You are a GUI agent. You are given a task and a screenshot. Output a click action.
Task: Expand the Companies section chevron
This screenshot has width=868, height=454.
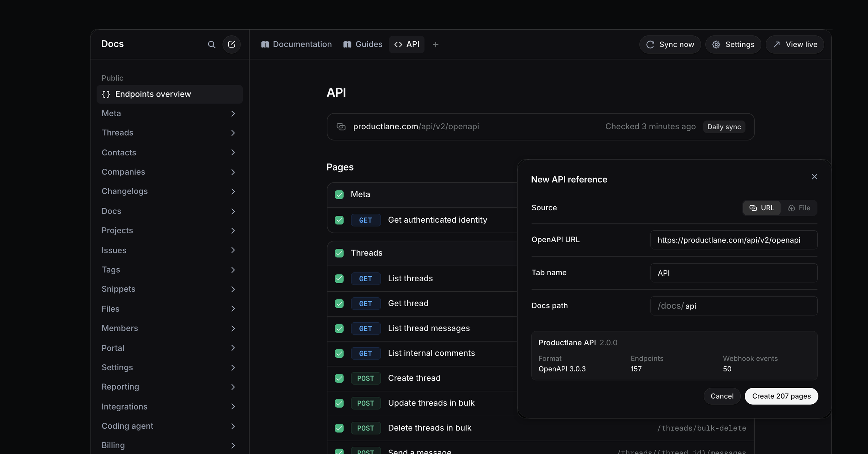point(233,172)
